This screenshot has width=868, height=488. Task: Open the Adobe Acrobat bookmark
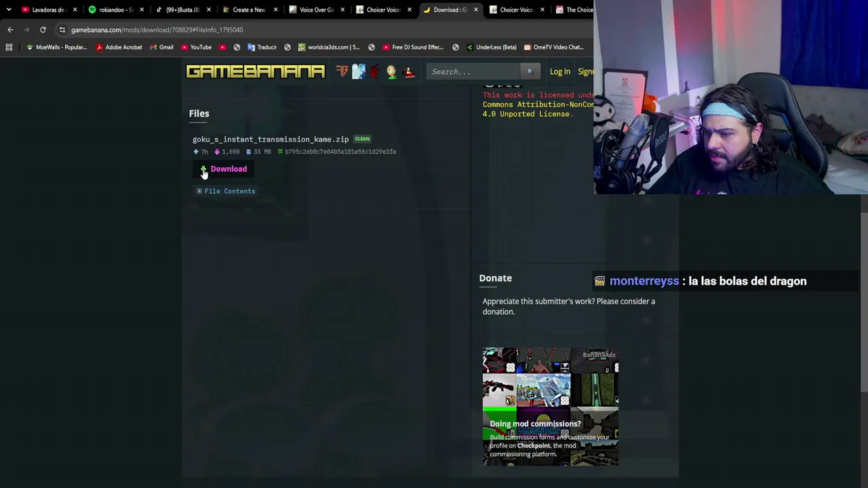point(119,47)
